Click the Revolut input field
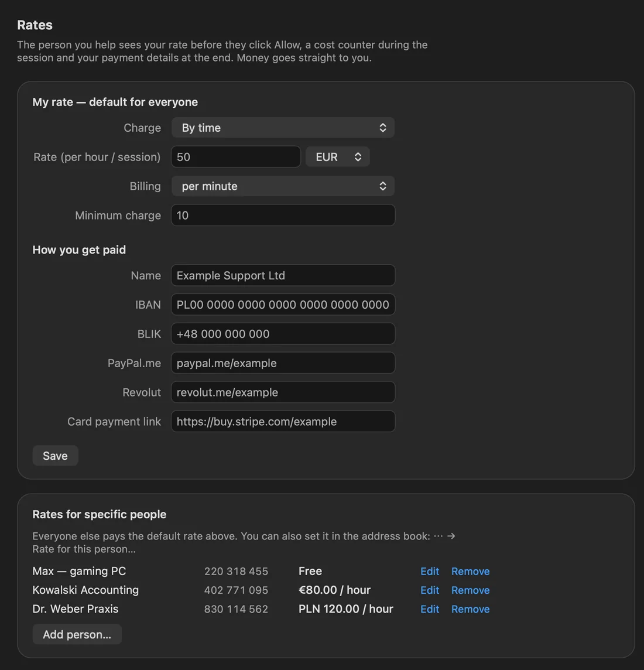This screenshot has height=670, width=644. point(283,392)
